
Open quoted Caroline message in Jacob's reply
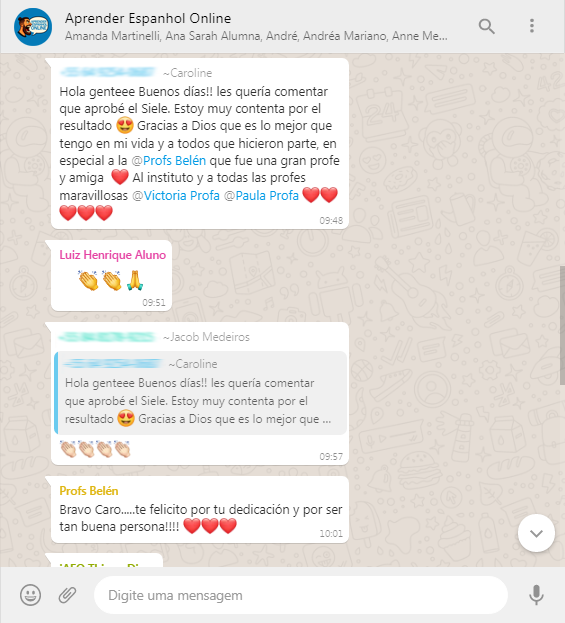[201, 393]
